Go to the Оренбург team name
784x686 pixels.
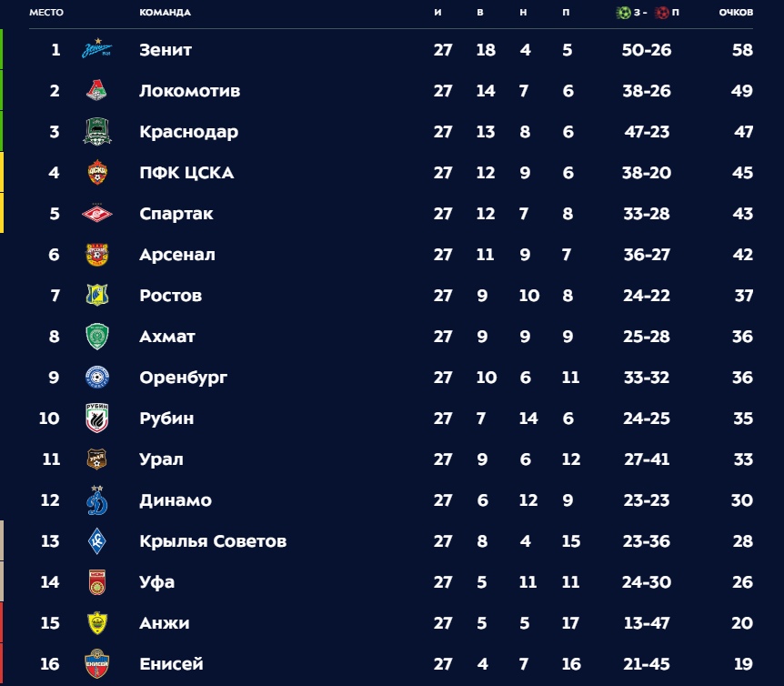[184, 378]
